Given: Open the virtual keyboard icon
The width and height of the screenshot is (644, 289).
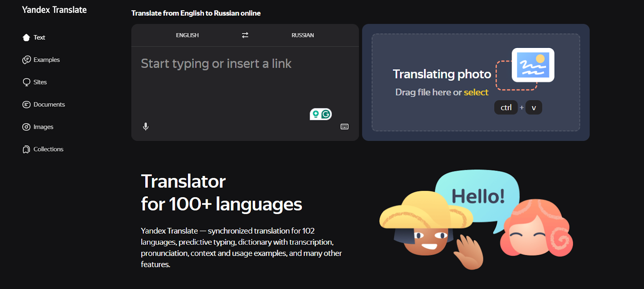Looking at the screenshot, I should point(345,126).
